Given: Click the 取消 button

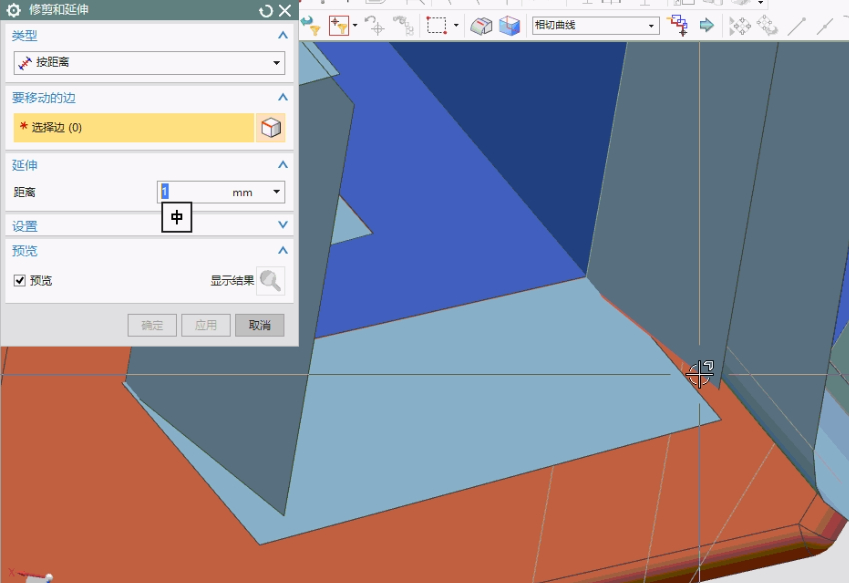Looking at the screenshot, I should (x=259, y=325).
